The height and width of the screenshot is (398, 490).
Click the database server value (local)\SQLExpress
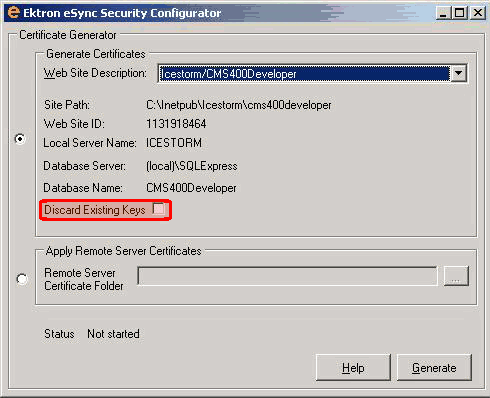point(192,166)
